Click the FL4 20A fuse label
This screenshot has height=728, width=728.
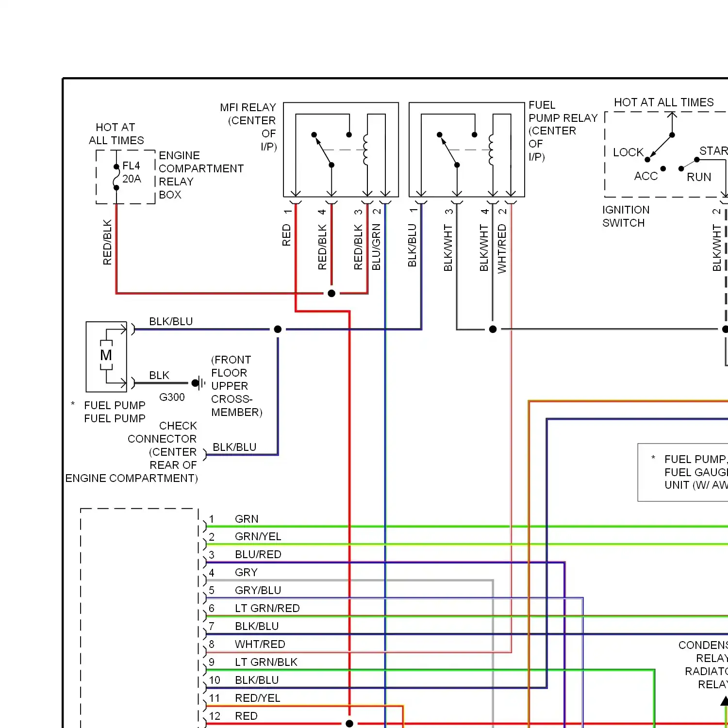pos(132,172)
